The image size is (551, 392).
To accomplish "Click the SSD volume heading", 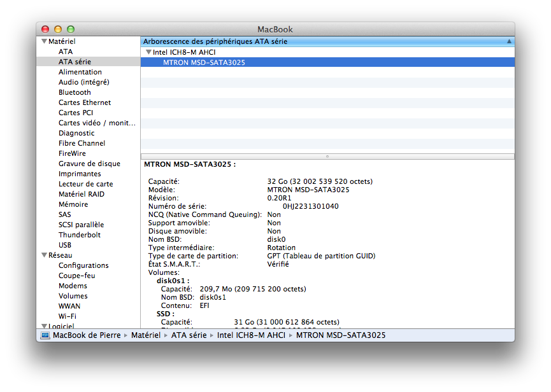I will 166,314.
